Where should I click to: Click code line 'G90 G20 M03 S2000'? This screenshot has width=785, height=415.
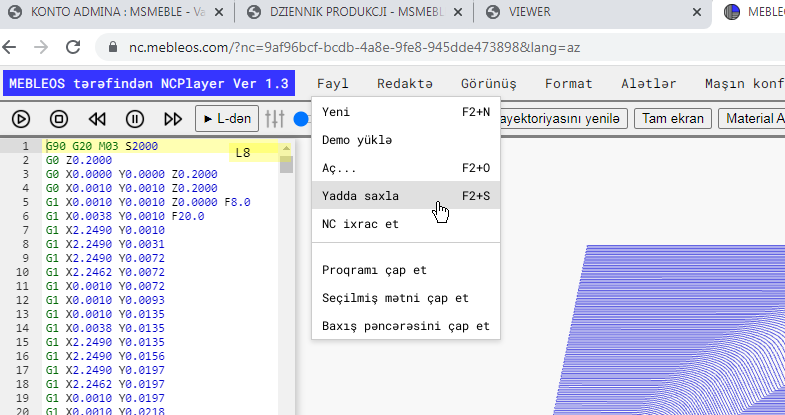coord(102,146)
